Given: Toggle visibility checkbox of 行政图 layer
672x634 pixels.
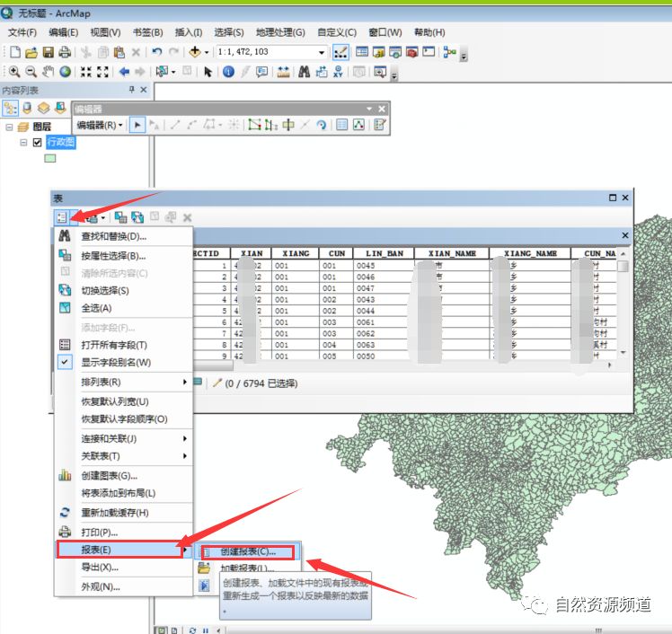Looking at the screenshot, I should coord(37,143).
